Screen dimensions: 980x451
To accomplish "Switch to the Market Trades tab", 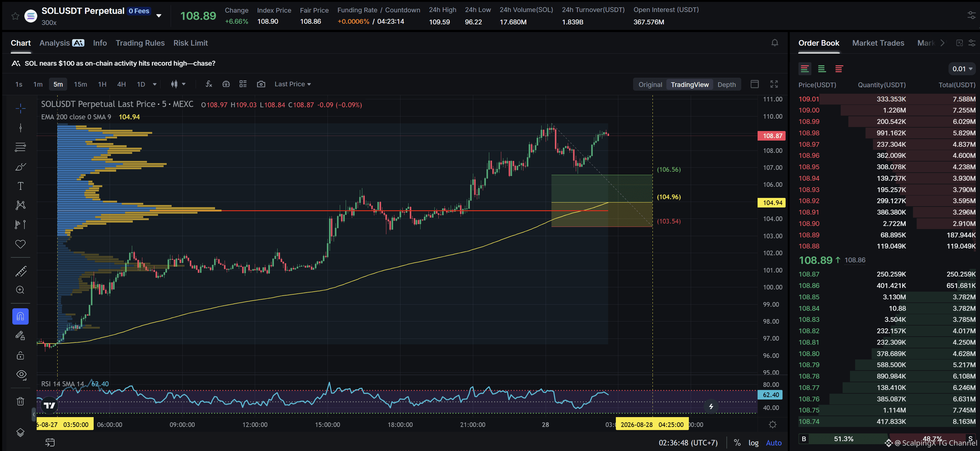I will 878,43.
